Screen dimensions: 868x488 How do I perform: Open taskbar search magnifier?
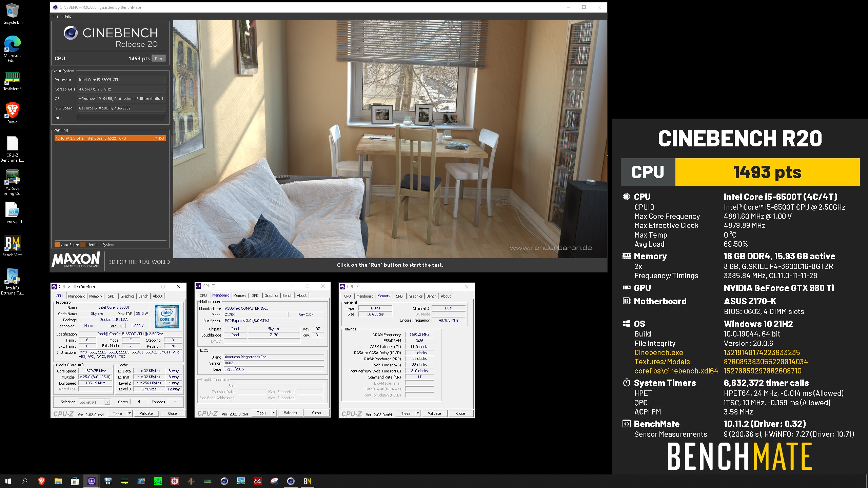[x=24, y=481]
